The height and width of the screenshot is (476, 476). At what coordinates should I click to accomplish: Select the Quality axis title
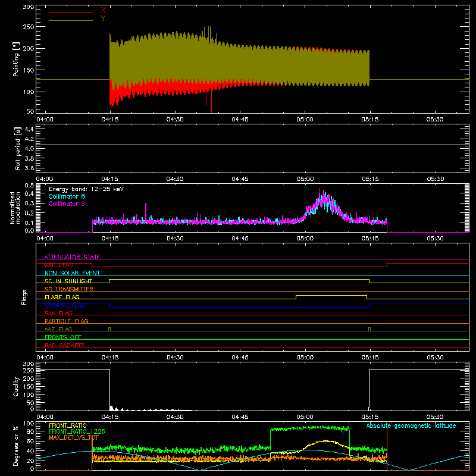[16, 387]
